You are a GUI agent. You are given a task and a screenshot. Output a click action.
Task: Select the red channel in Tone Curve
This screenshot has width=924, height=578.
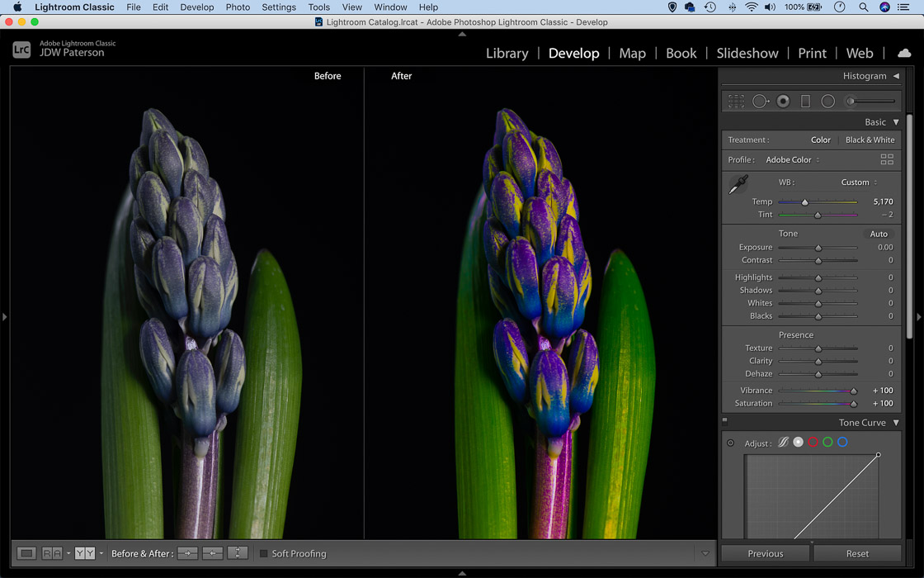pos(814,442)
